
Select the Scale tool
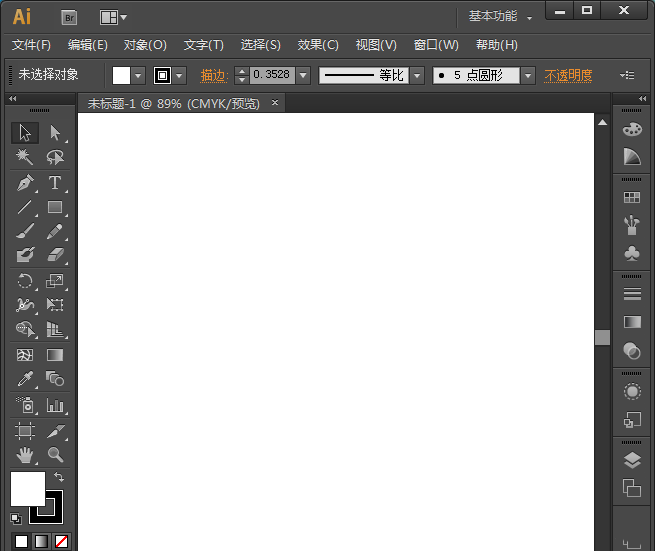[55, 281]
